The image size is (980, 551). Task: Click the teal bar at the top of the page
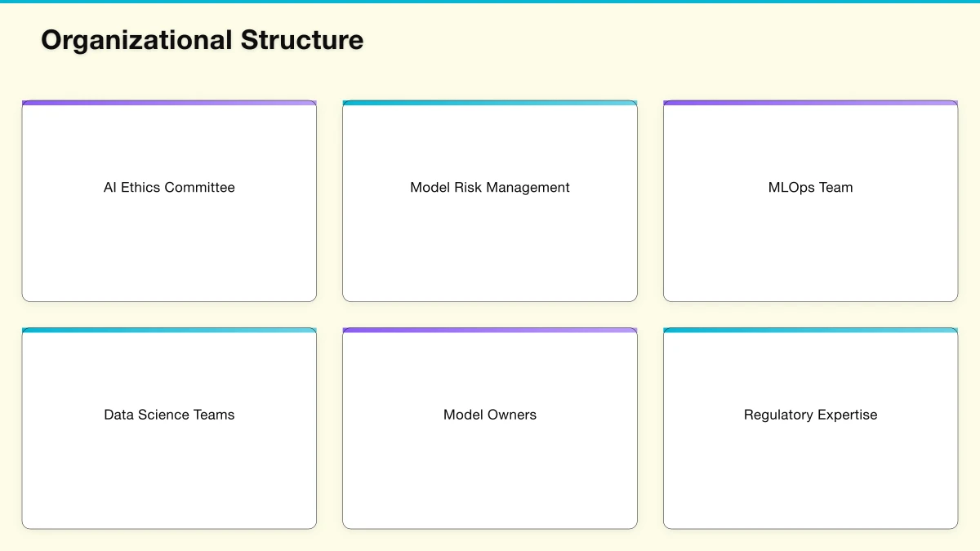point(490,2)
